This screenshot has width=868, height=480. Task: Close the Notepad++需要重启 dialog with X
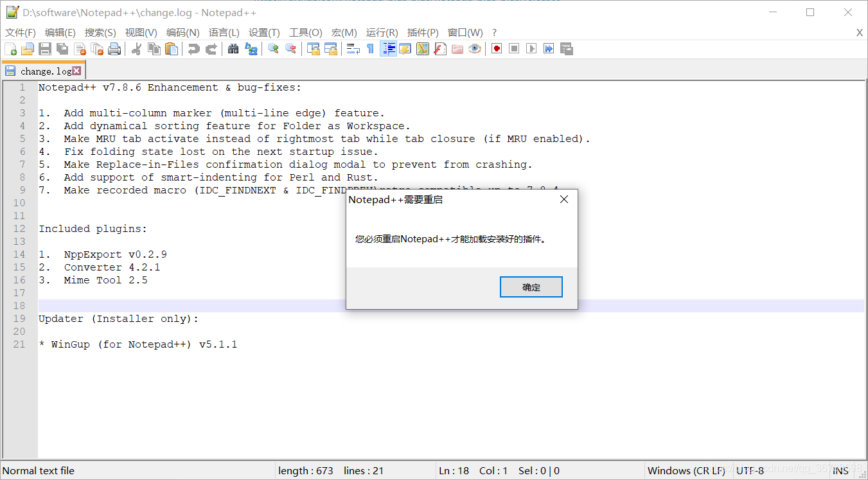coord(564,200)
